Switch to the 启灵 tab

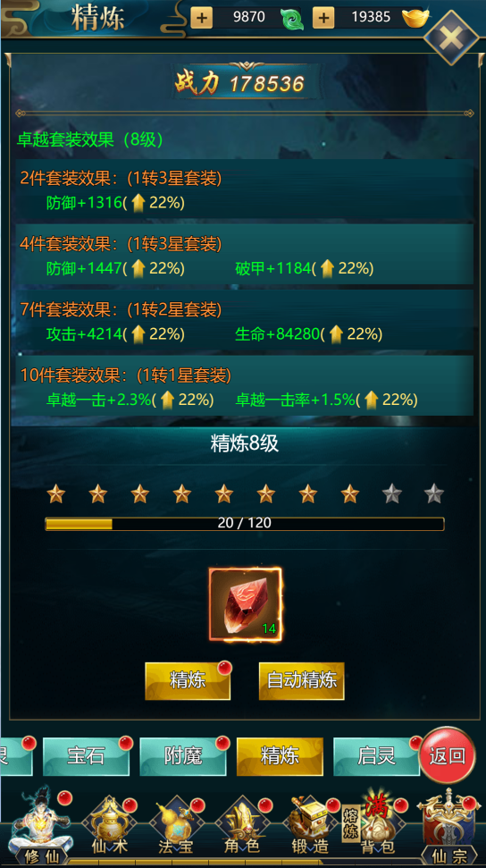coord(376,756)
